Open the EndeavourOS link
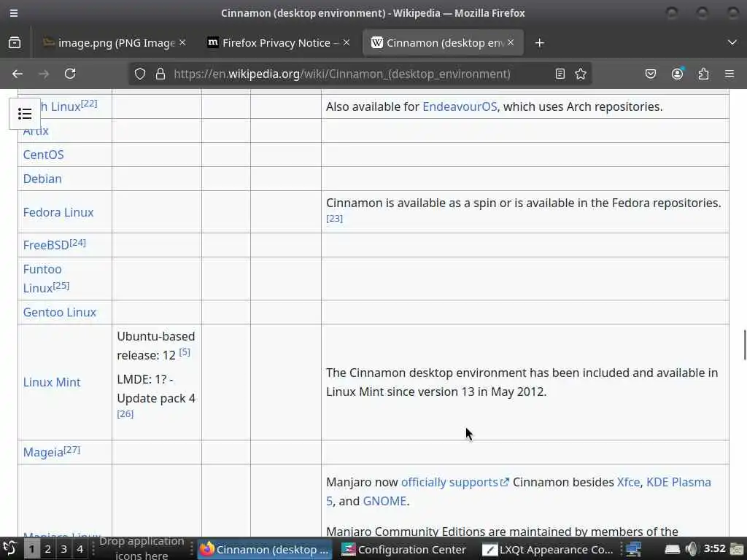The height and width of the screenshot is (560, 747). tap(460, 106)
